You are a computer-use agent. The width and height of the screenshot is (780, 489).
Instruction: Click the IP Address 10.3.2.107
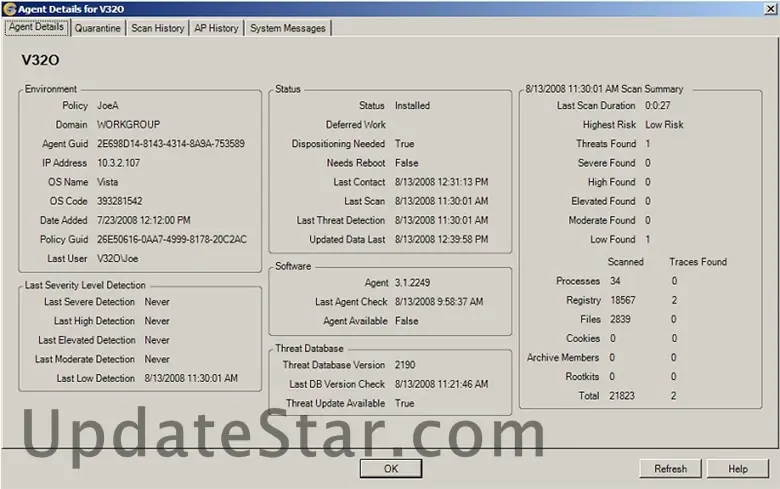coord(118,163)
